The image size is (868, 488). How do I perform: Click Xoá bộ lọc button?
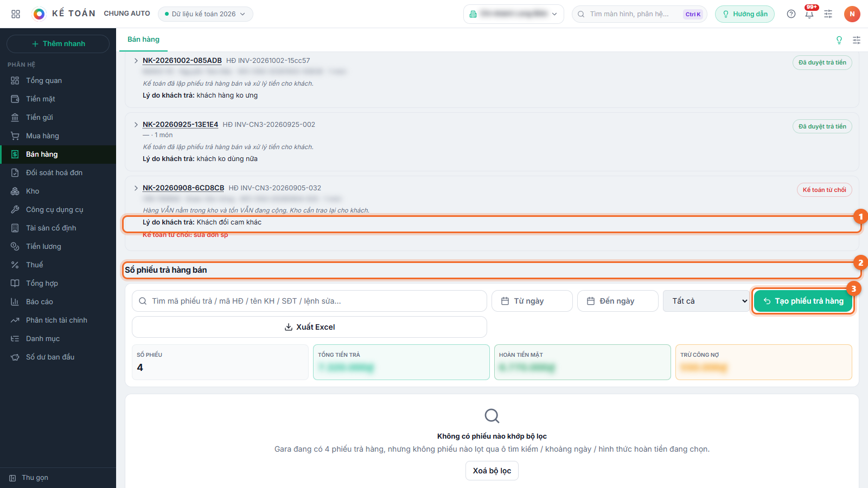click(492, 471)
